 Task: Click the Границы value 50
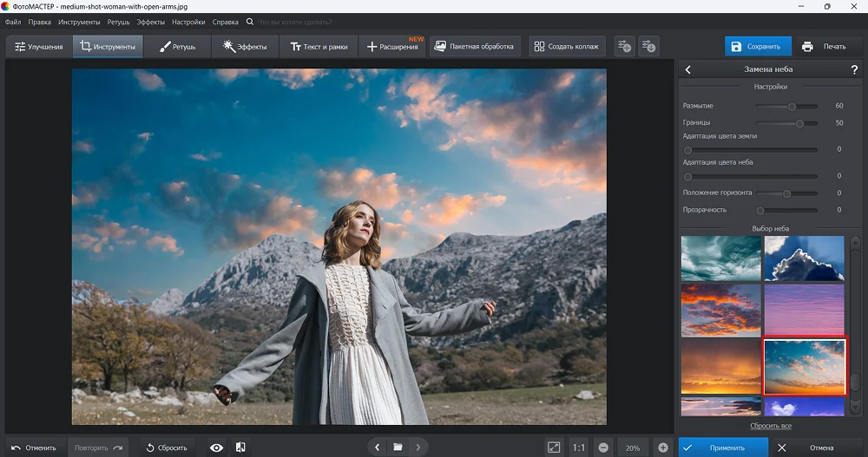(839, 123)
